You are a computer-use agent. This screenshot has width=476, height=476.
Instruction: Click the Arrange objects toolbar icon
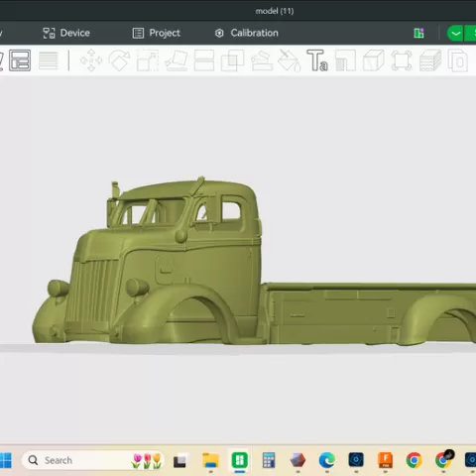(20, 60)
